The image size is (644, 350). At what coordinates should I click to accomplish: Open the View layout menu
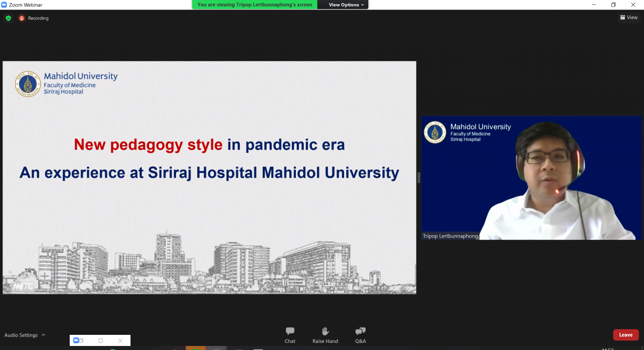pyautogui.click(x=629, y=18)
